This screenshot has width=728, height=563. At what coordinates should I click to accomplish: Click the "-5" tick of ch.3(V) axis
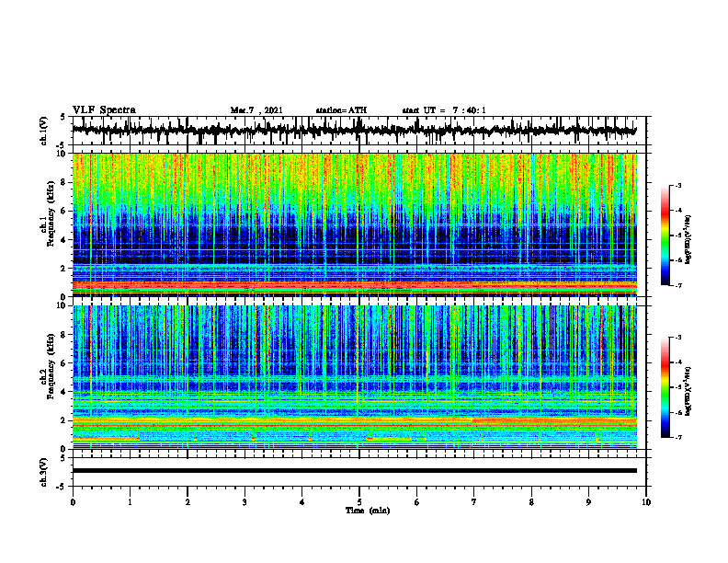point(62,487)
